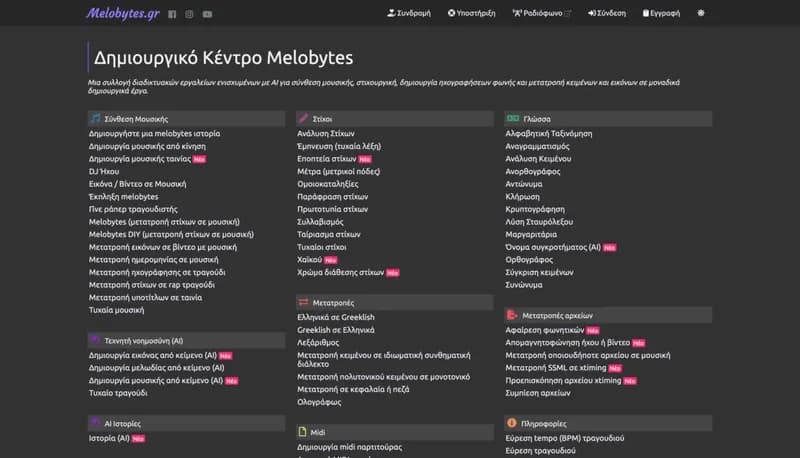Select Μετατροπή πολυτονικού κειμένου σε μονοτονικό
800x458 pixels.
(384, 377)
